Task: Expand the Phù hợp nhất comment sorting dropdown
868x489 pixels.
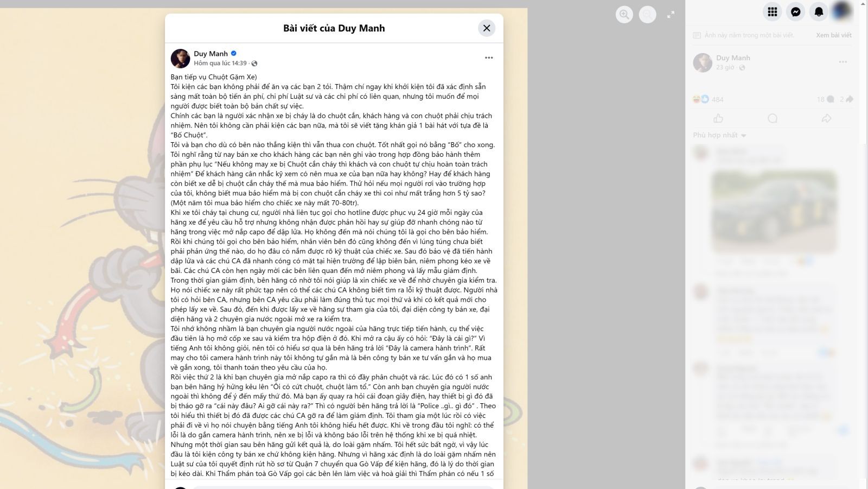Action: (719, 135)
